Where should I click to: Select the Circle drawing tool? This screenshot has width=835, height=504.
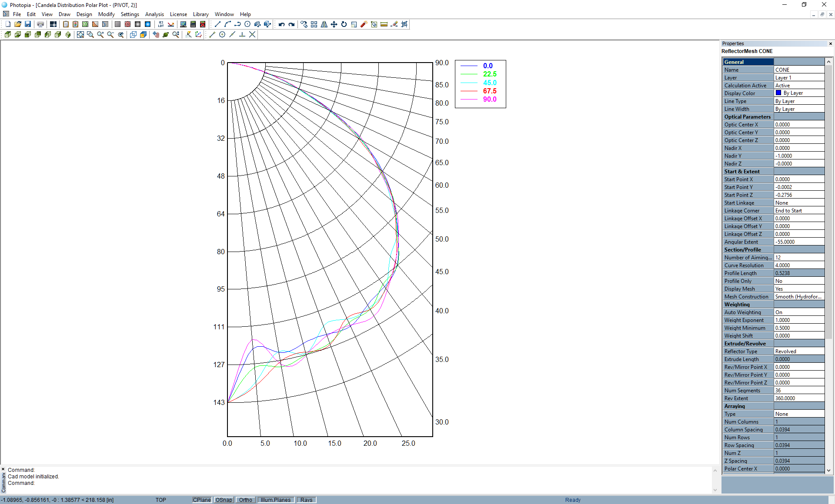(x=247, y=24)
